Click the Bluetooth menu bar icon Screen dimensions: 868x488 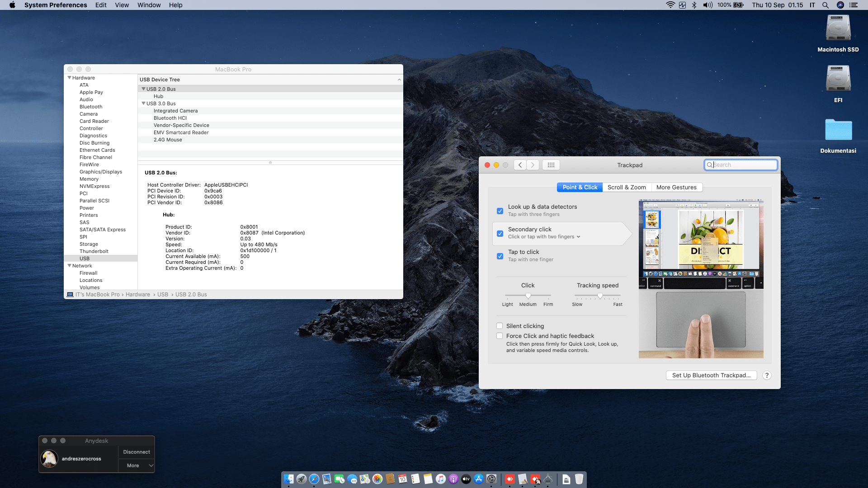(x=694, y=5)
